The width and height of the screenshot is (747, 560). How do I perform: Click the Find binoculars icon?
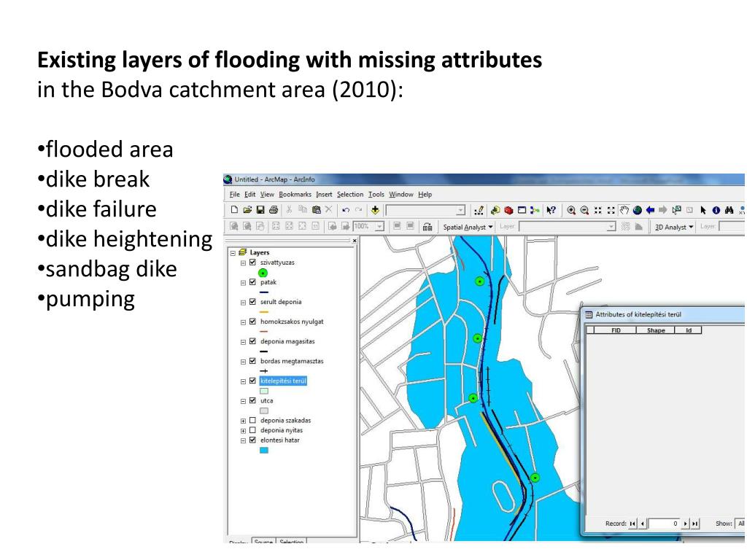click(729, 210)
